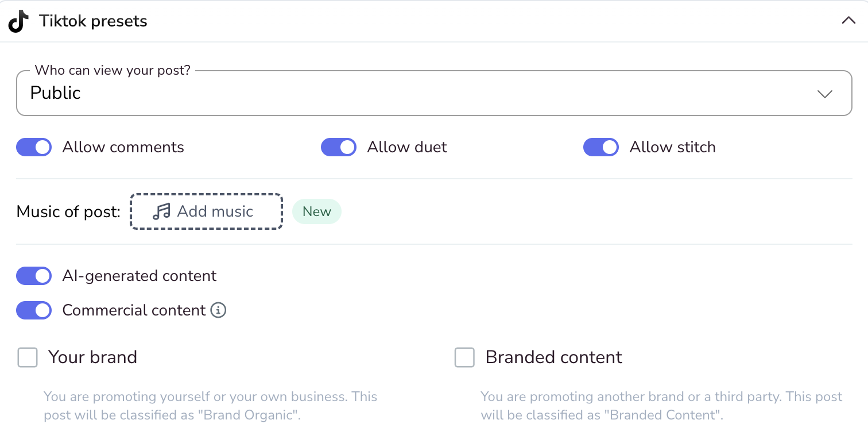Click the Your brand label text
868x439 pixels.
coord(92,357)
